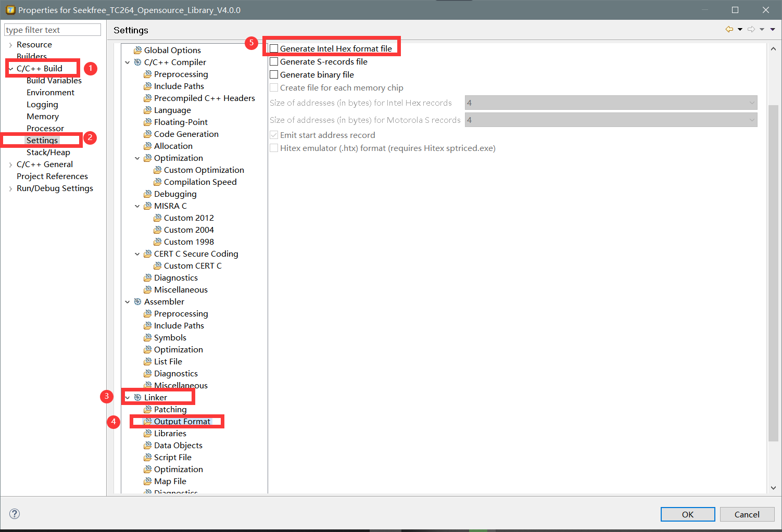Click the Global Options tool icon

pos(137,50)
